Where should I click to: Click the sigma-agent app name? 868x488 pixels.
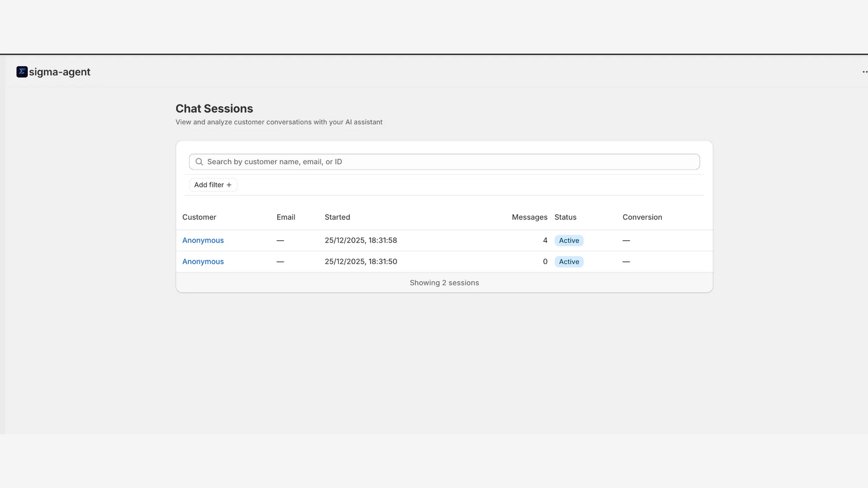(x=60, y=71)
